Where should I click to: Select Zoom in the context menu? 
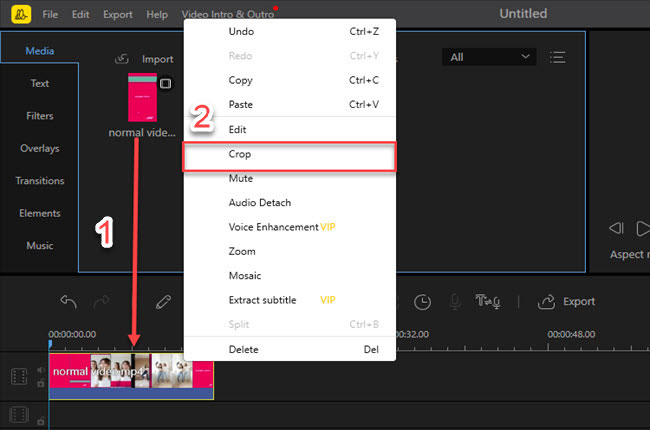(x=289, y=251)
